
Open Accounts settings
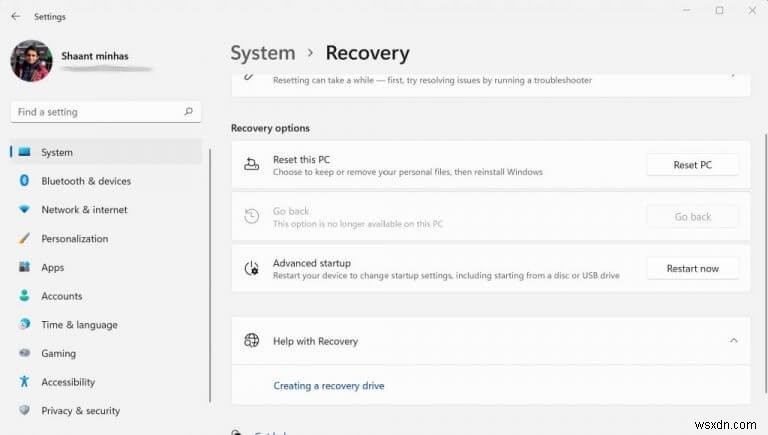(106, 296)
